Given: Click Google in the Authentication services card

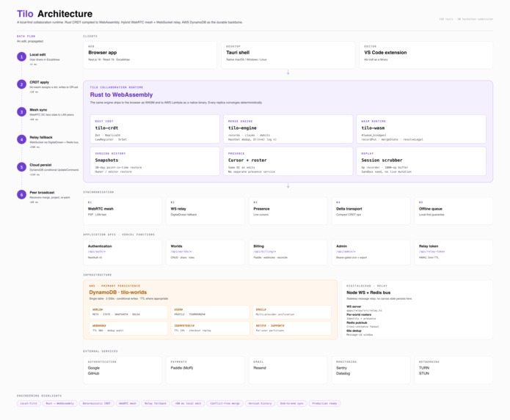Looking at the screenshot, I should (94, 368).
